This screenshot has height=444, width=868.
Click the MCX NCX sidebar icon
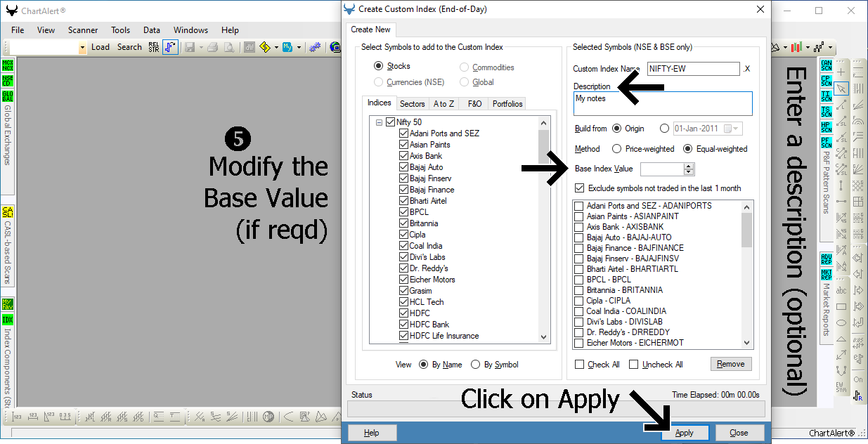(8, 65)
